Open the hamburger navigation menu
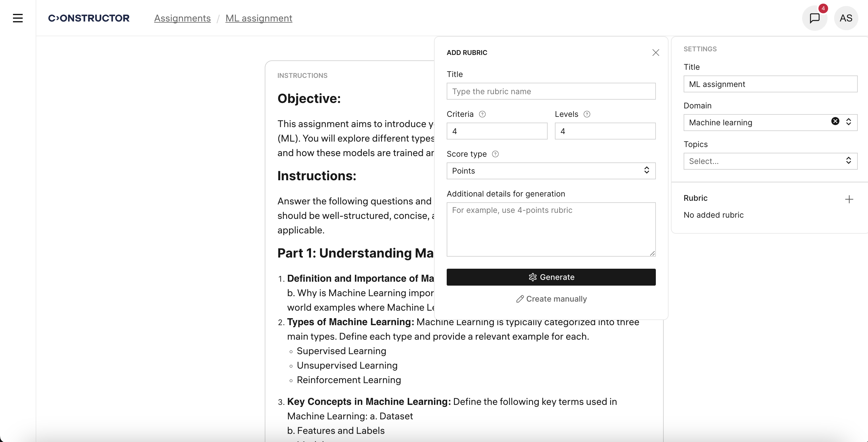 click(x=18, y=18)
